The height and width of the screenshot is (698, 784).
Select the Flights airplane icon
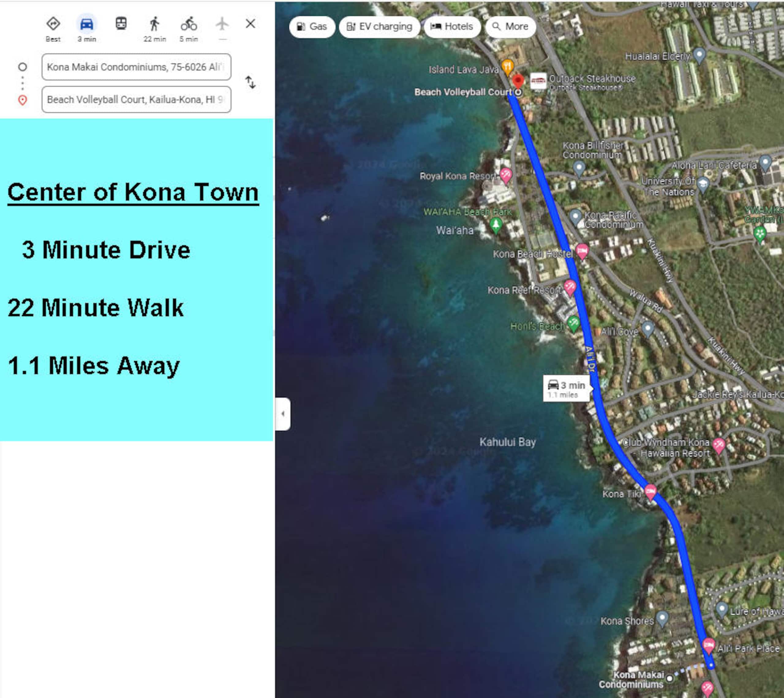222,24
